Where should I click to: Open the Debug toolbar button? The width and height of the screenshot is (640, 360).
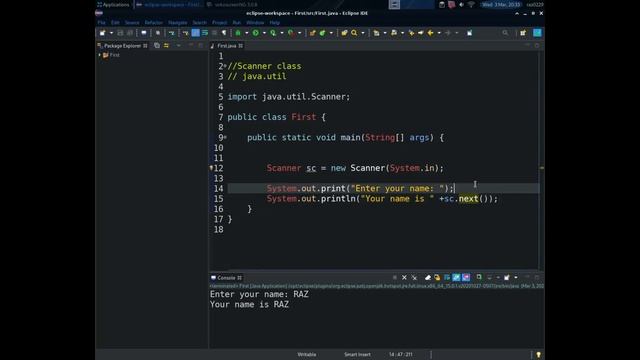click(238, 33)
